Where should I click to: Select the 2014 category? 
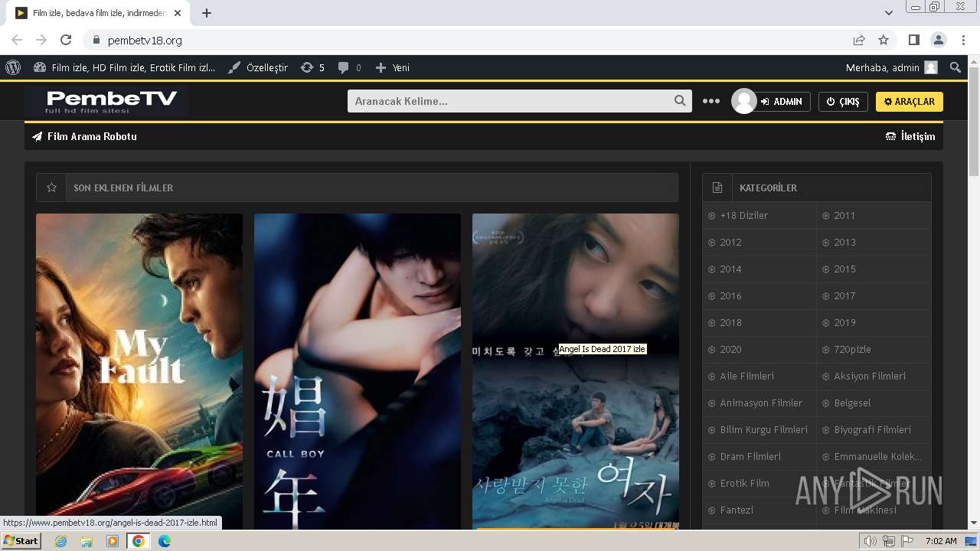tap(730, 269)
